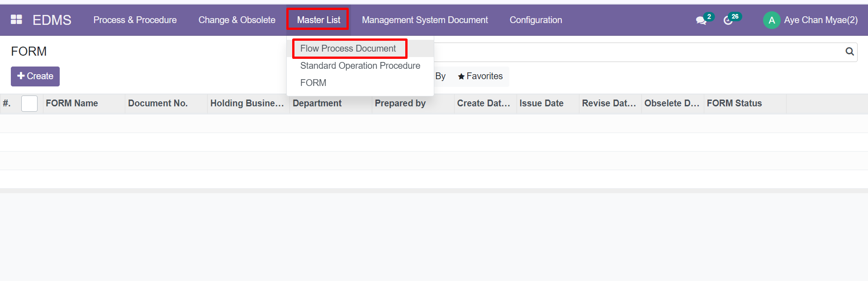Sort by Obselete Date column header

pos(673,104)
